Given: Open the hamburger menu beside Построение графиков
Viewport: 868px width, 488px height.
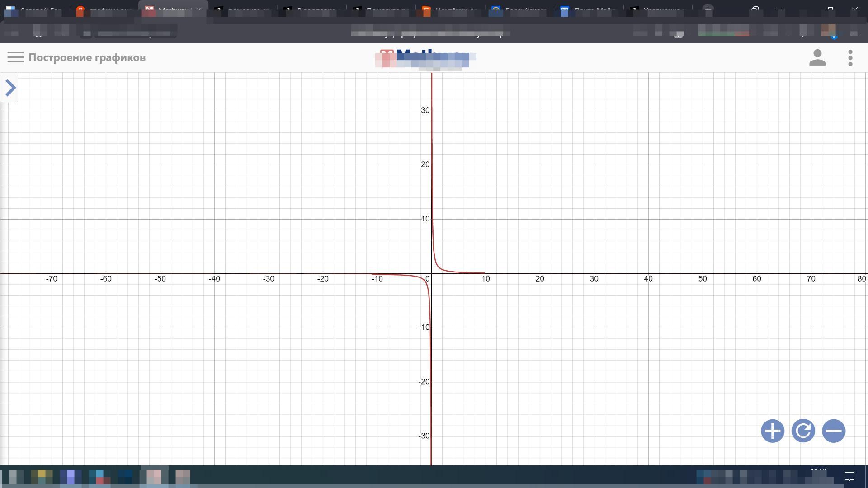Looking at the screenshot, I should tap(15, 57).
